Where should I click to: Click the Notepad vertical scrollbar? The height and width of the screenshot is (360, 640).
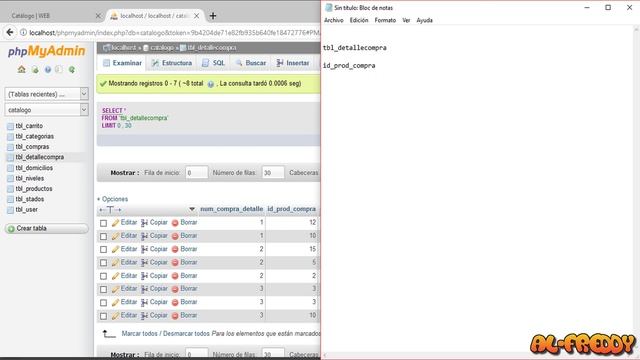pyautogui.click(x=636, y=188)
